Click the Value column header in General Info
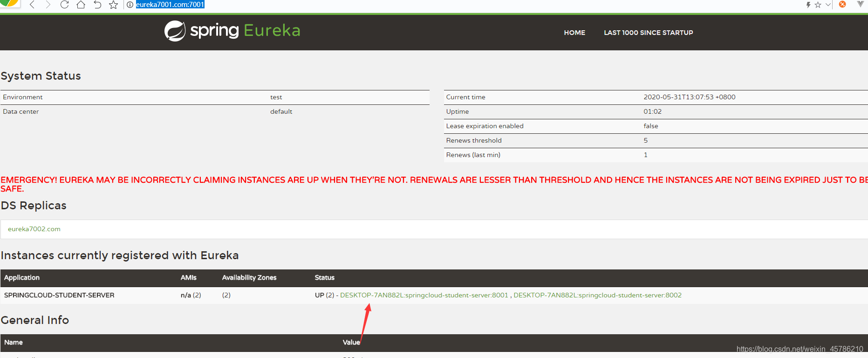Viewport: 868px width, 358px height. click(x=351, y=342)
